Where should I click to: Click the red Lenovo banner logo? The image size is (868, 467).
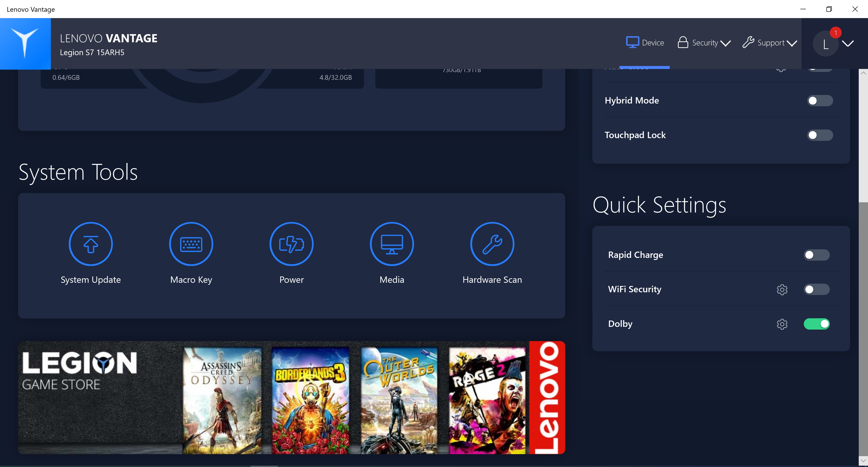[547, 398]
